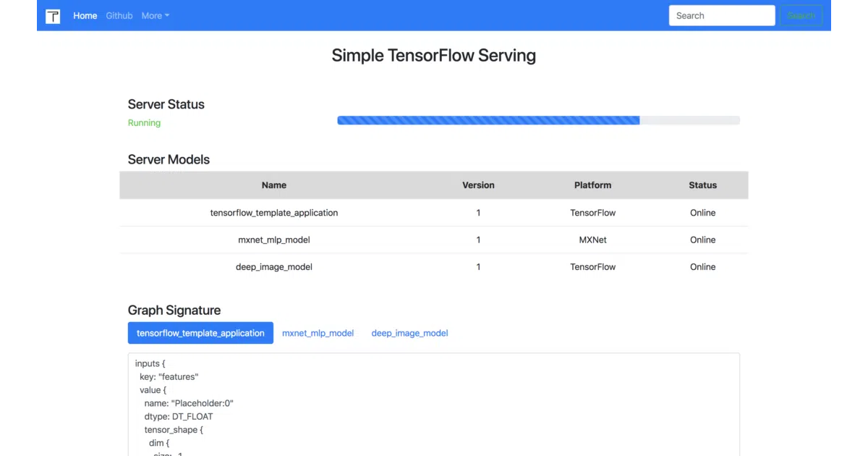Click mxnet_mlp_model in the models table
Viewport: 868px width, 456px height.
pos(274,240)
